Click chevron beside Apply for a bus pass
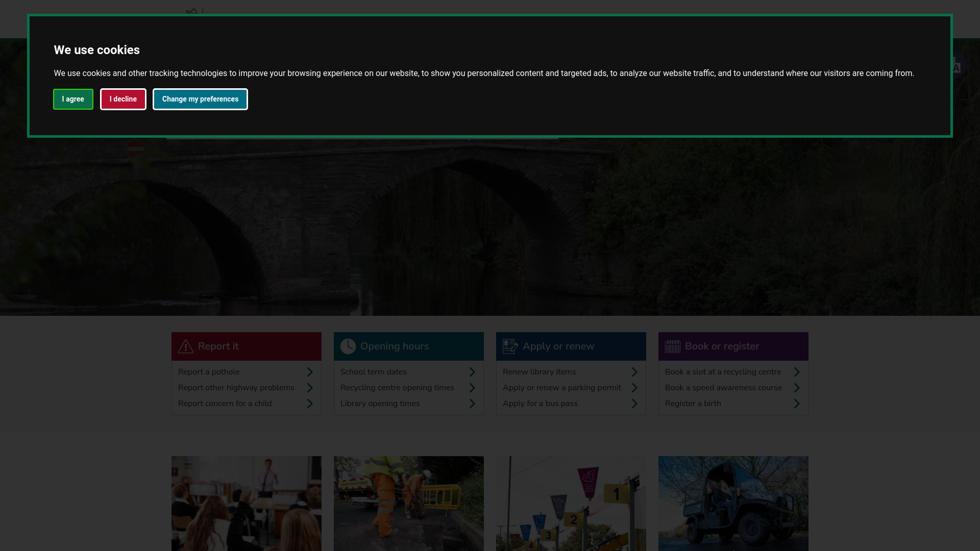Viewport: 980px width, 551px height. [634, 404]
